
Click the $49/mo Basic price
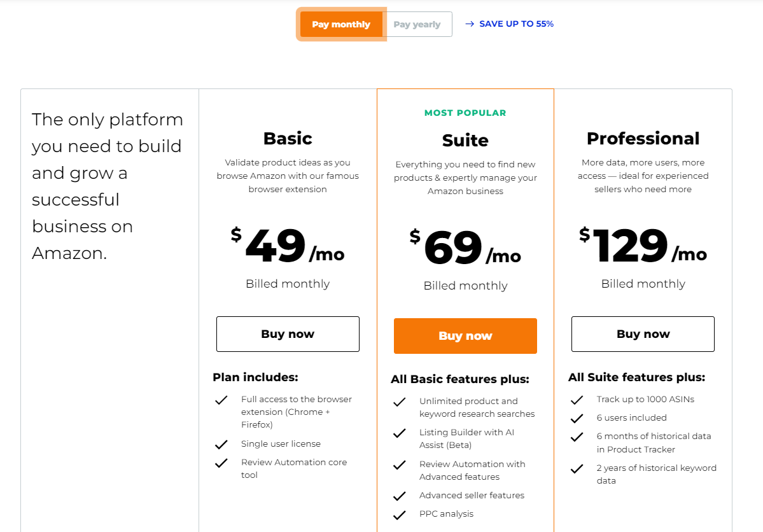coord(288,246)
